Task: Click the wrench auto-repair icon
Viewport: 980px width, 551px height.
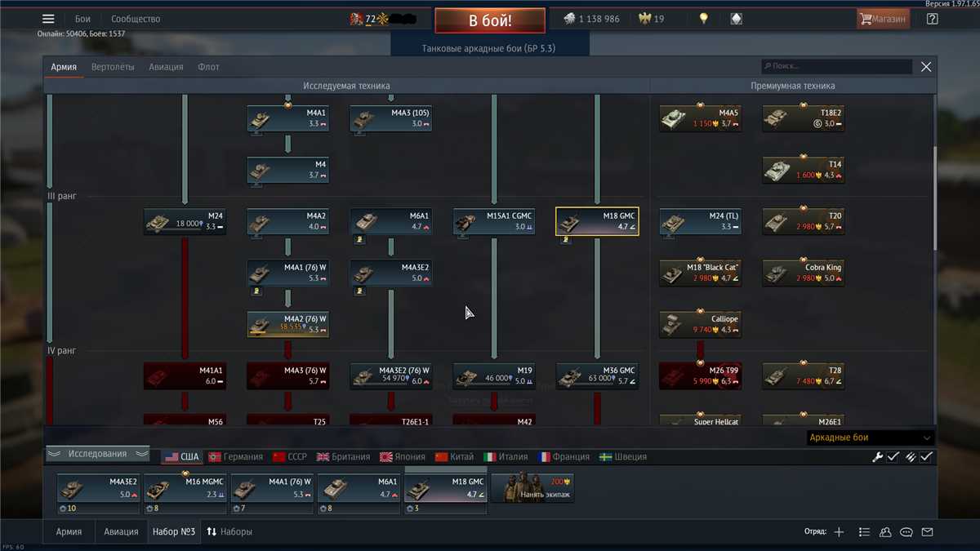Action: pos(878,457)
